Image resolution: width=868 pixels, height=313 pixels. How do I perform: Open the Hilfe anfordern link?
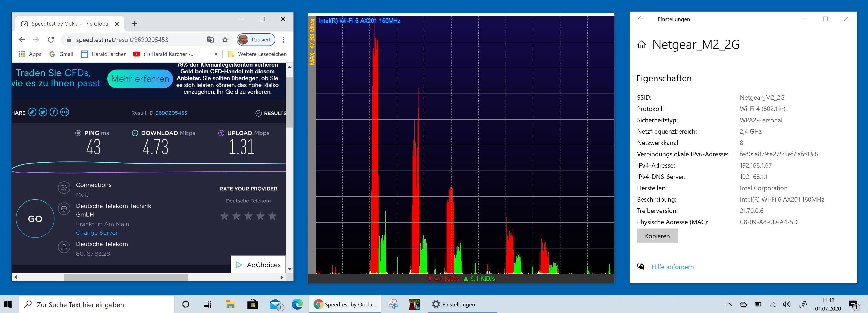pyautogui.click(x=672, y=267)
